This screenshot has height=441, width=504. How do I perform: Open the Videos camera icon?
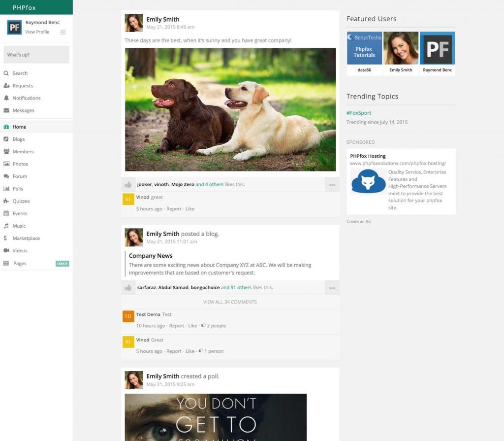6,250
